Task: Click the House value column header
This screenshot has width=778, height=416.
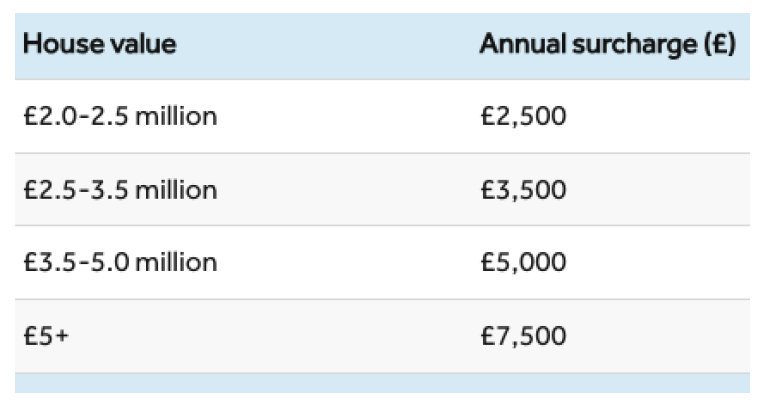Action: [99, 45]
